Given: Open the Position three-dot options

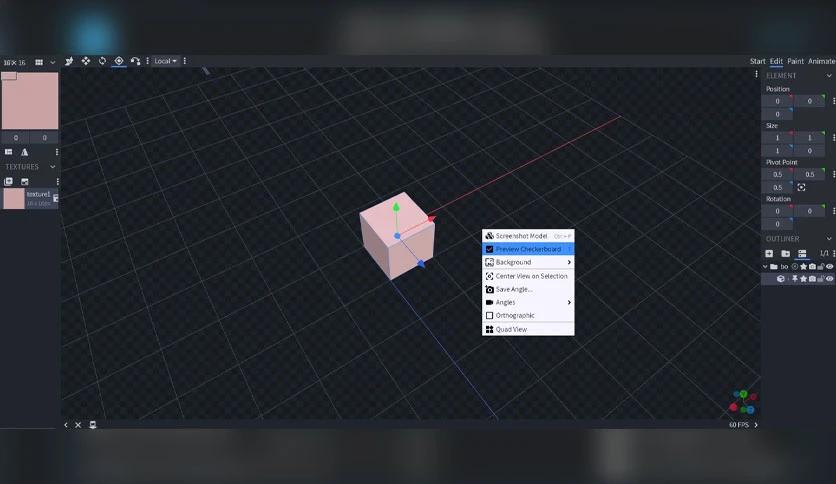Looking at the screenshot, I should tap(833, 101).
